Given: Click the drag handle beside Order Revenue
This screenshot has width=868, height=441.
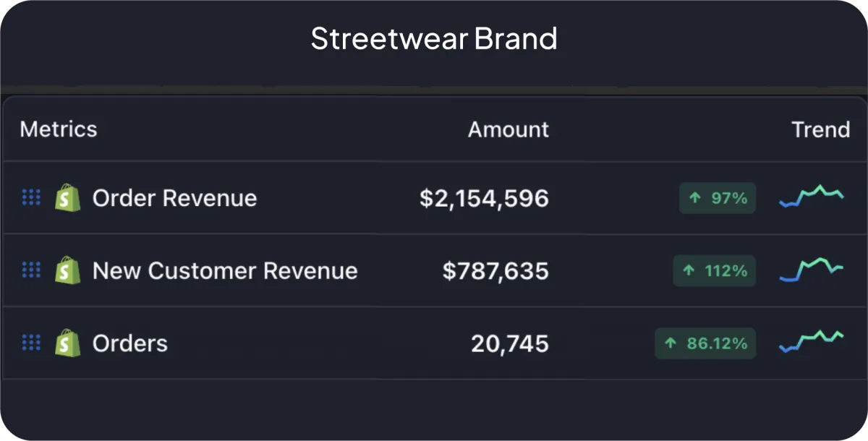Looking at the screenshot, I should pyautogui.click(x=31, y=197).
